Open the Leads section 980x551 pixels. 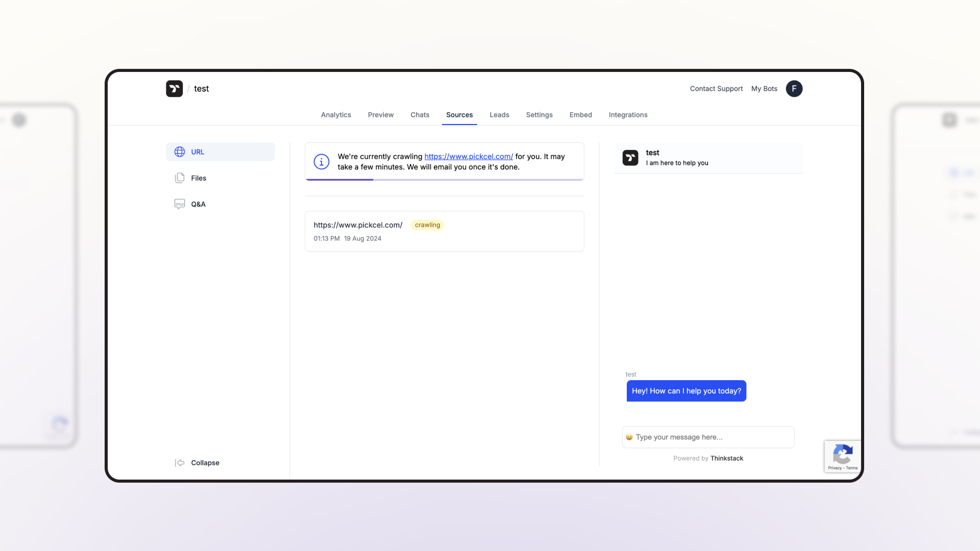(x=499, y=114)
